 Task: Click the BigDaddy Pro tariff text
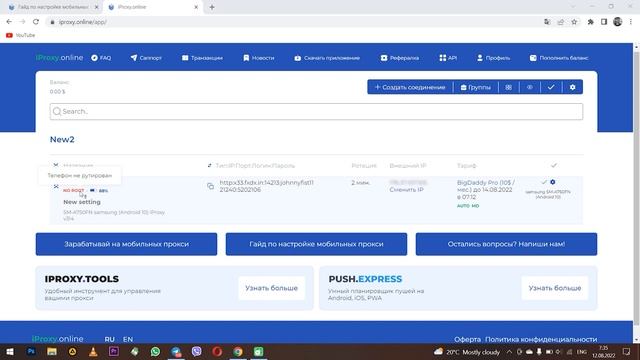coord(486,190)
